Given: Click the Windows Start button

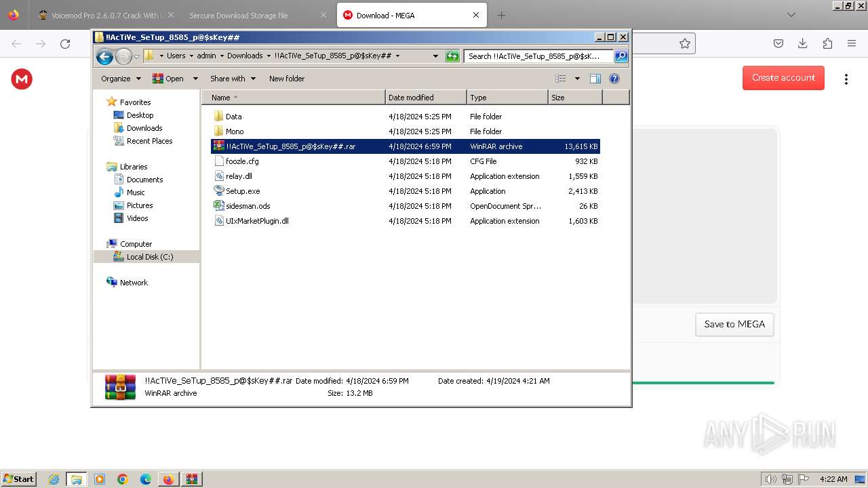Looking at the screenshot, I should (x=19, y=479).
